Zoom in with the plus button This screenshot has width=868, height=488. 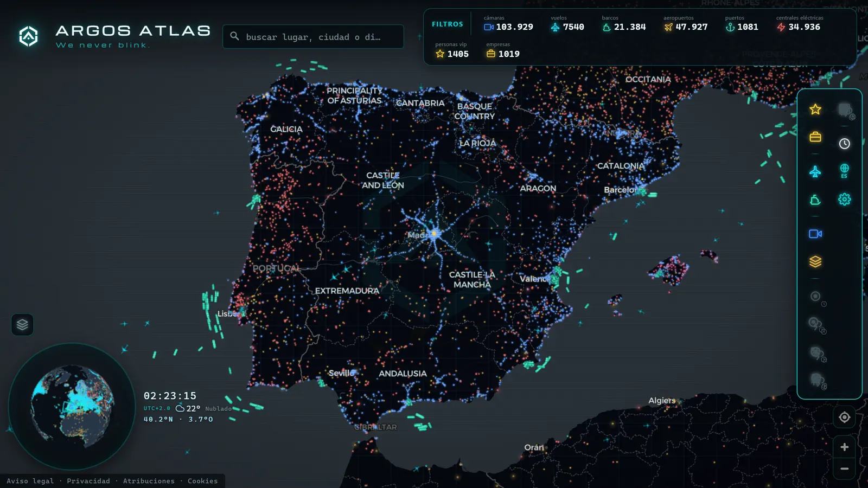point(845,447)
